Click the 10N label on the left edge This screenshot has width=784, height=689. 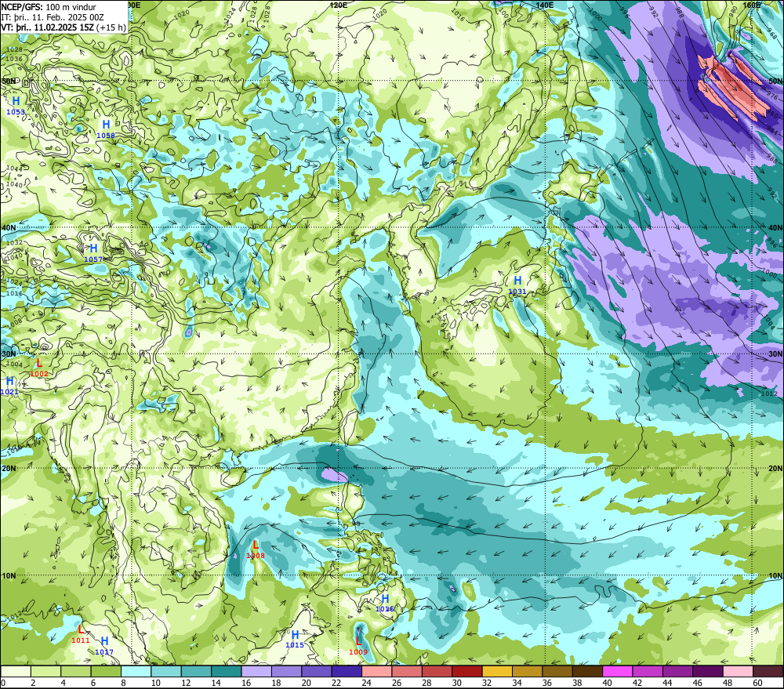[9, 576]
